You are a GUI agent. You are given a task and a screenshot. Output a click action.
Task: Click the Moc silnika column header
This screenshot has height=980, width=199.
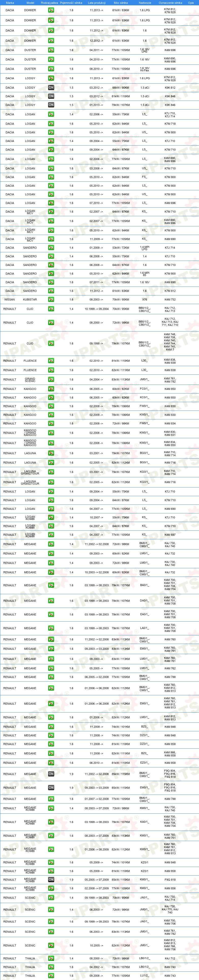click(121, 3)
